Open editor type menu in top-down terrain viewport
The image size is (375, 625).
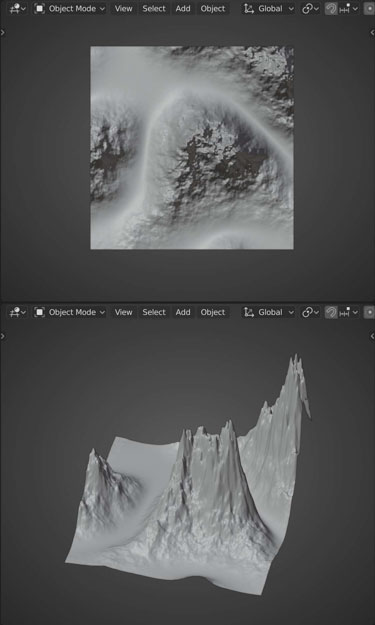click(x=18, y=8)
